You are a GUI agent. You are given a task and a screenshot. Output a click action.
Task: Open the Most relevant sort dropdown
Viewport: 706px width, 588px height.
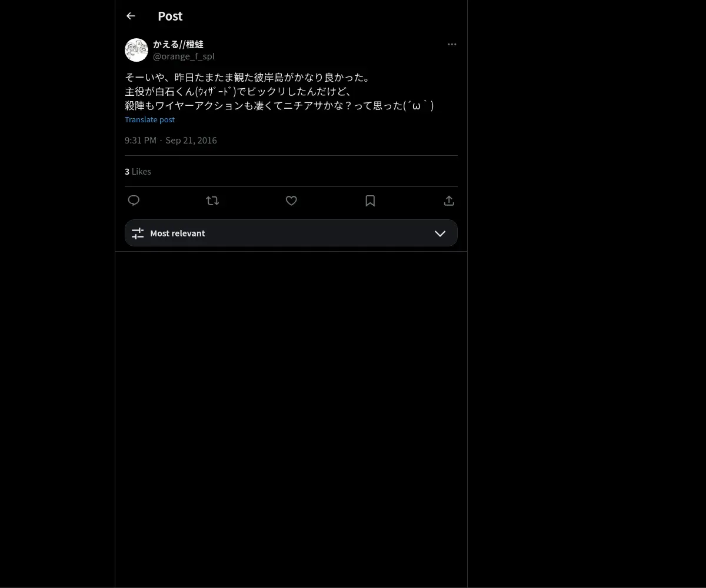point(291,233)
